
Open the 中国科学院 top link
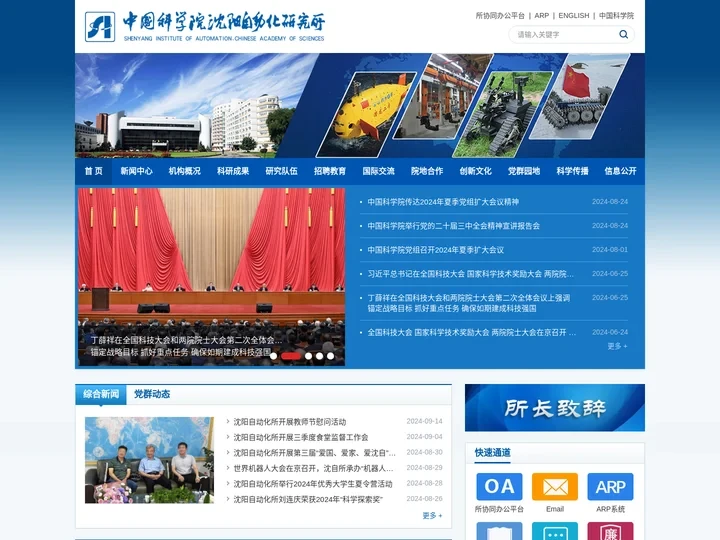pyautogui.click(x=616, y=16)
